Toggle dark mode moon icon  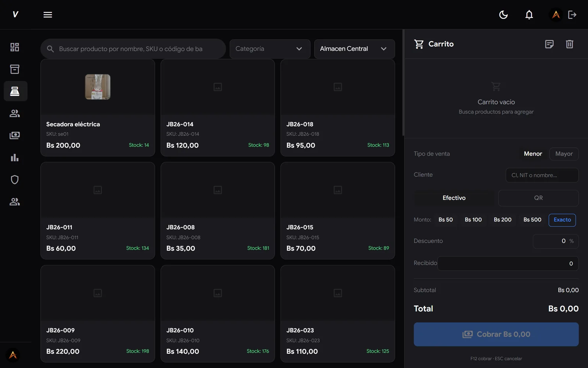503,15
